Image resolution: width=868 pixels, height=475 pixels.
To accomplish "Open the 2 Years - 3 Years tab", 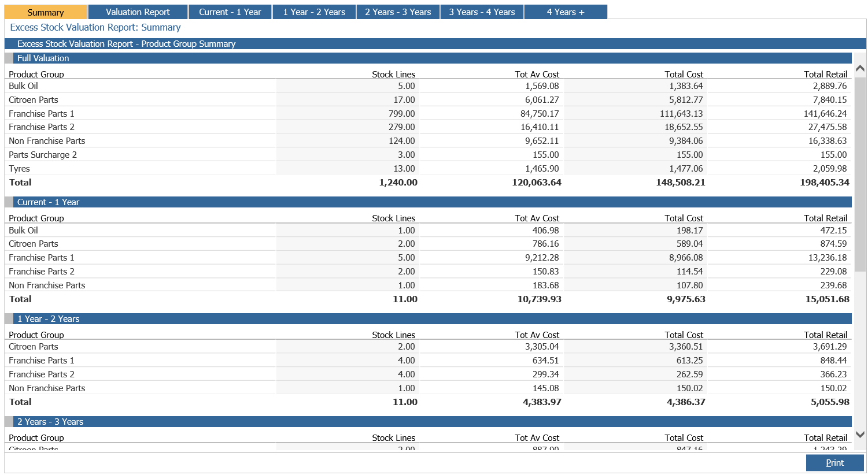I will [398, 12].
